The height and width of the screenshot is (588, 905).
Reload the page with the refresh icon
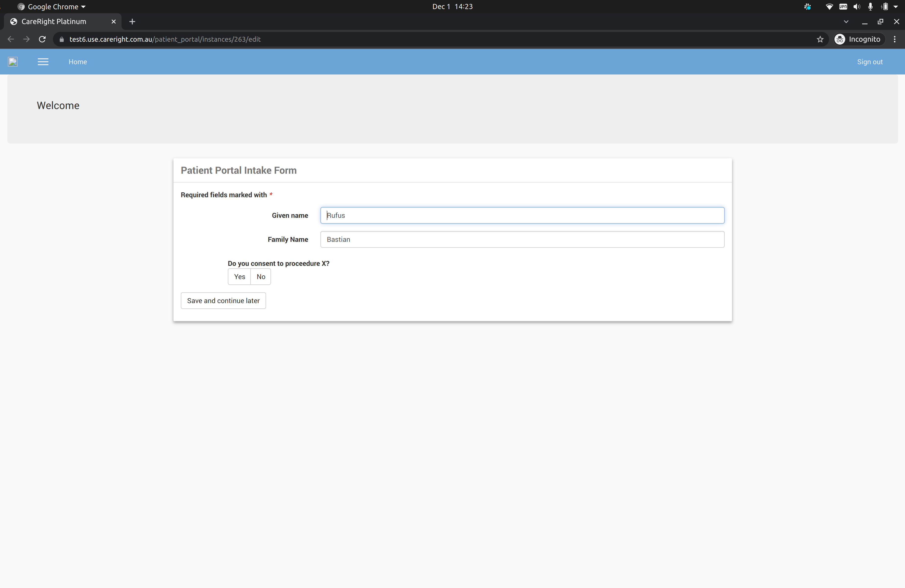tap(42, 39)
